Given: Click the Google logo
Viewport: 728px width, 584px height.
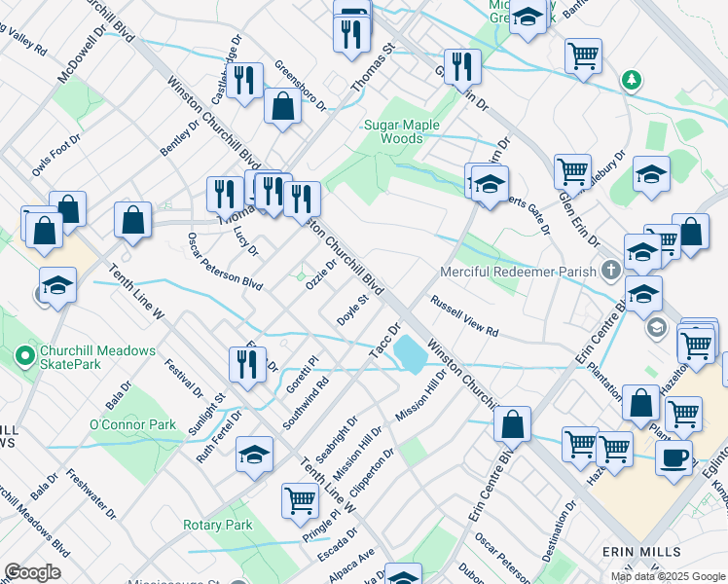Looking at the screenshot, I should pyautogui.click(x=32, y=572).
